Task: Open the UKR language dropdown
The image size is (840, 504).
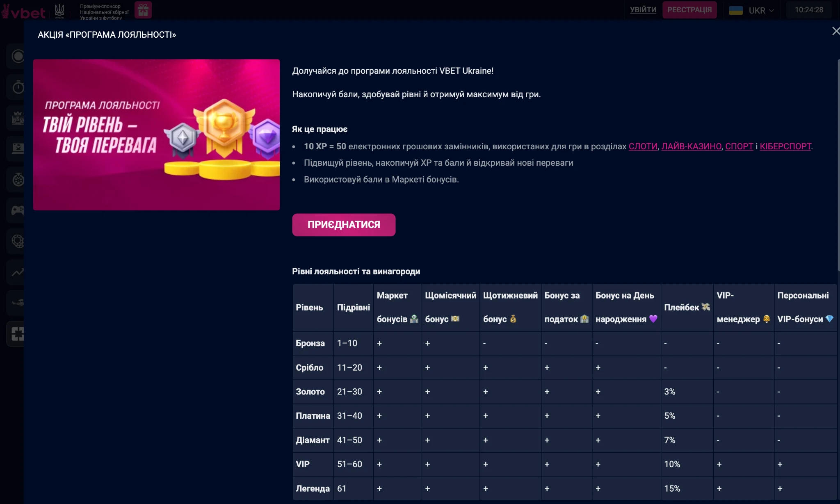Action: pyautogui.click(x=761, y=10)
